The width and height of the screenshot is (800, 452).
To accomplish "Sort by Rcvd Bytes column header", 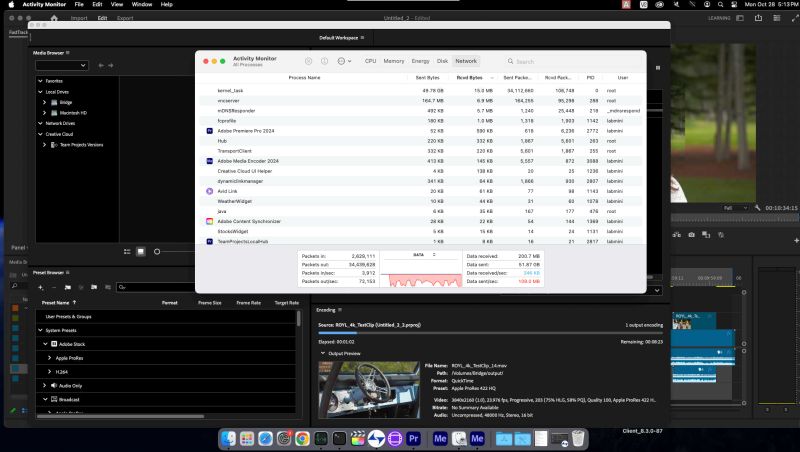I will [469, 78].
